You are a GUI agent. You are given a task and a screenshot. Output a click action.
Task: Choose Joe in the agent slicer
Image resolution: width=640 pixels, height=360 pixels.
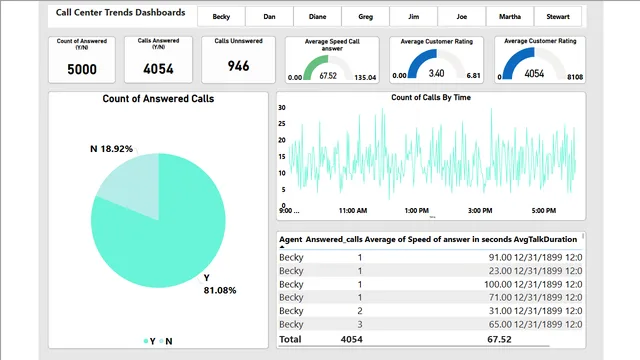click(x=462, y=17)
